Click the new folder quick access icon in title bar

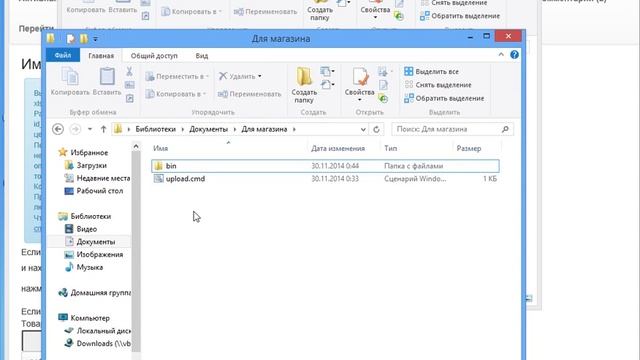pos(84,39)
